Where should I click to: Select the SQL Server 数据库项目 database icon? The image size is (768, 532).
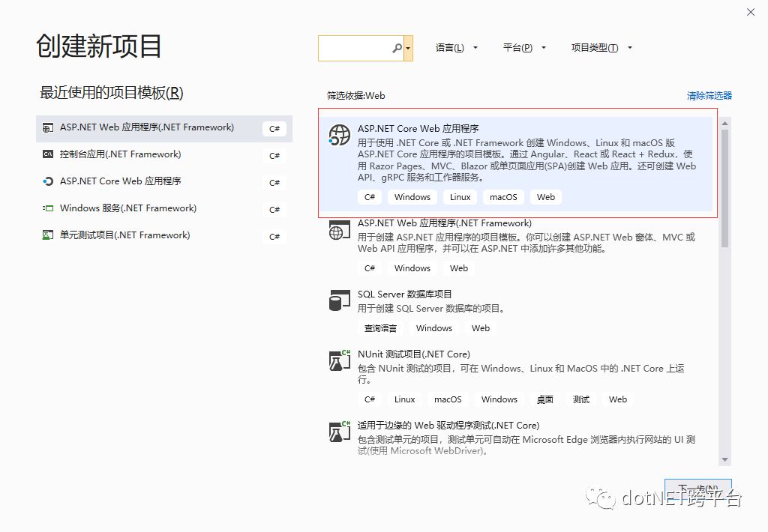tap(340, 300)
